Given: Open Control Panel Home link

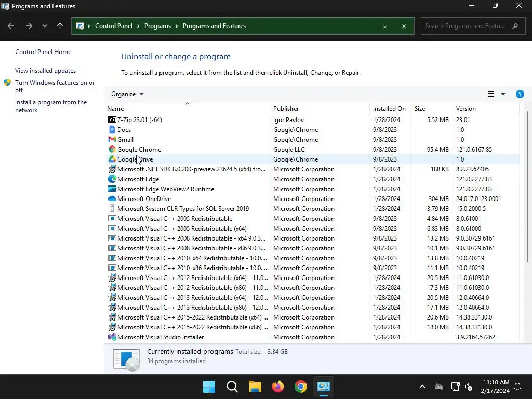Looking at the screenshot, I should 43,52.
